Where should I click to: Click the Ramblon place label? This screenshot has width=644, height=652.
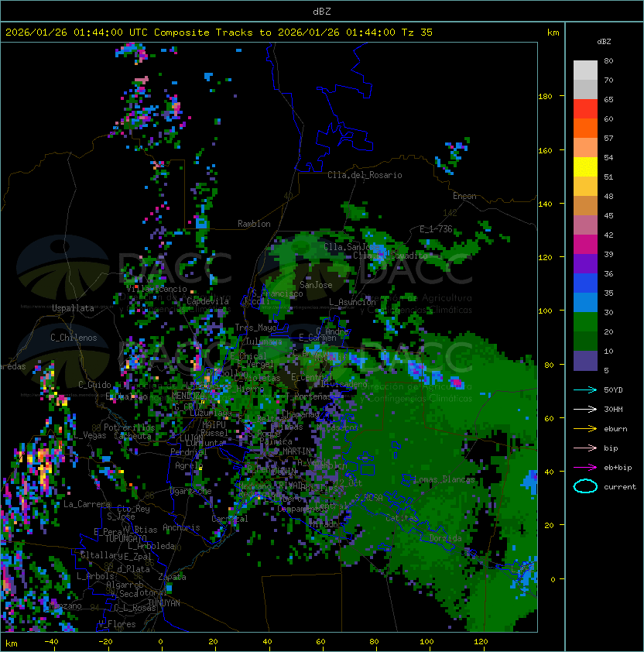click(254, 224)
